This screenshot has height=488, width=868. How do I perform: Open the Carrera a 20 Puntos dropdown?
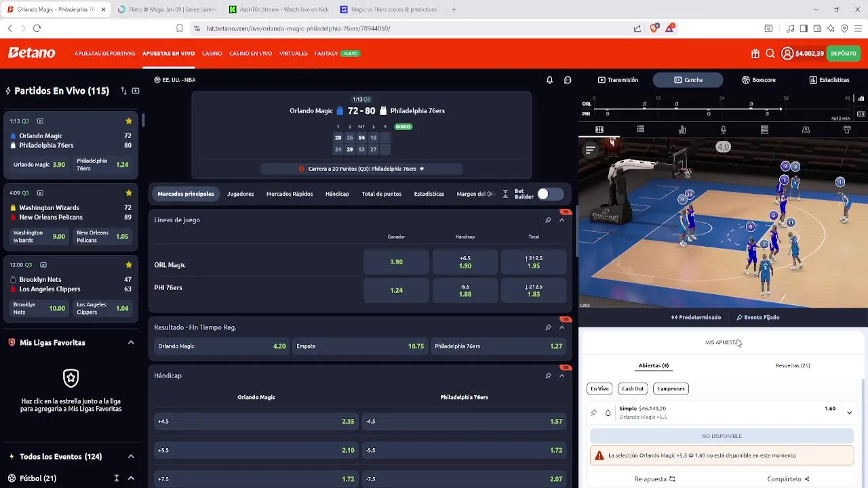point(361,169)
